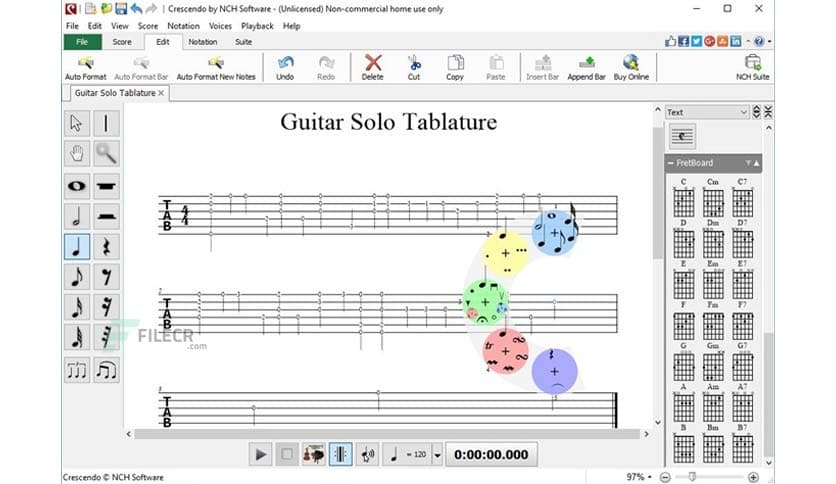Toggle the metronome button
Screen dimensions: 836x484
coord(341,454)
